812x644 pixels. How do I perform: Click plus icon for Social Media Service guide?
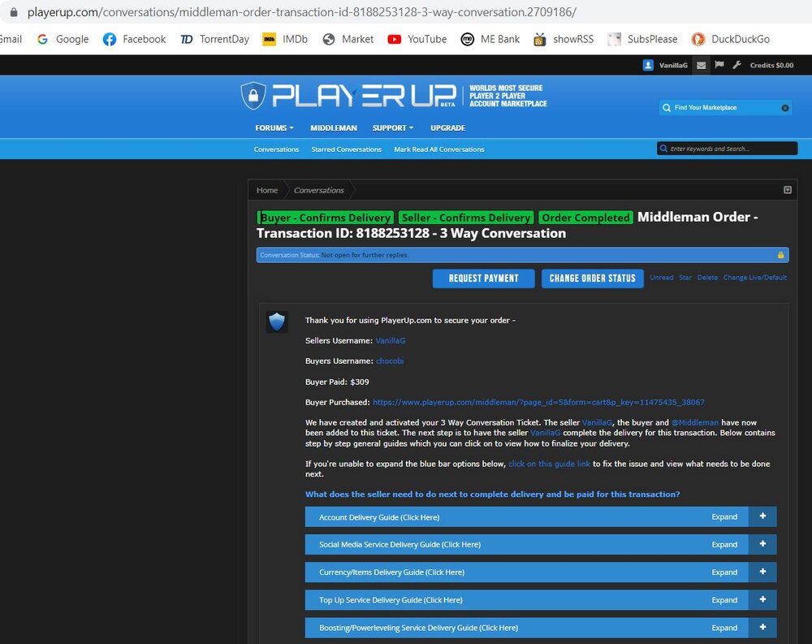click(762, 544)
